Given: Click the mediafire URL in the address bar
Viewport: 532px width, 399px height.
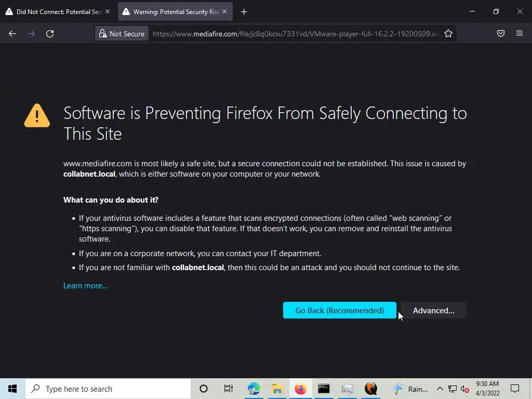Looking at the screenshot, I should click(296, 34).
